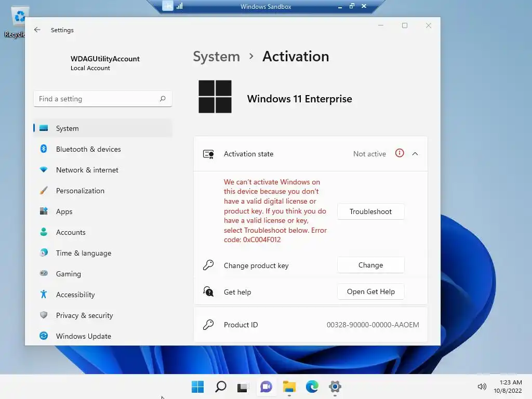Open Chat app on taskbar

click(x=266, y=387)
